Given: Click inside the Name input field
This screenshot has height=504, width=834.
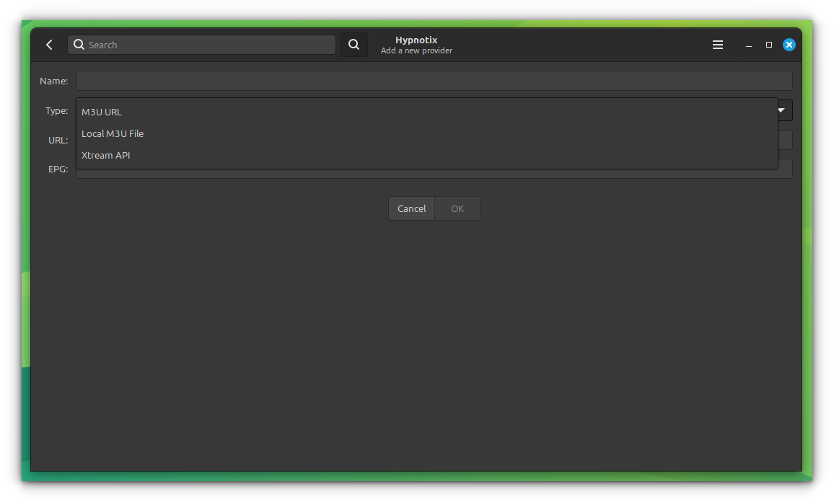Looking at the screenshot, I should (x=433, y=80).
